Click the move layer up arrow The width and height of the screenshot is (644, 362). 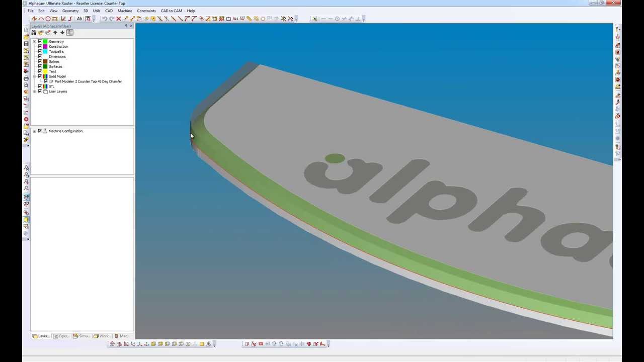(55, 33)
